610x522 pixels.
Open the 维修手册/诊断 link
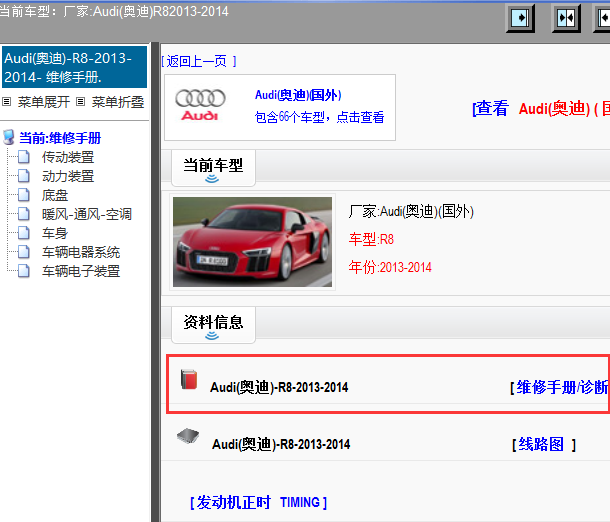559,387
